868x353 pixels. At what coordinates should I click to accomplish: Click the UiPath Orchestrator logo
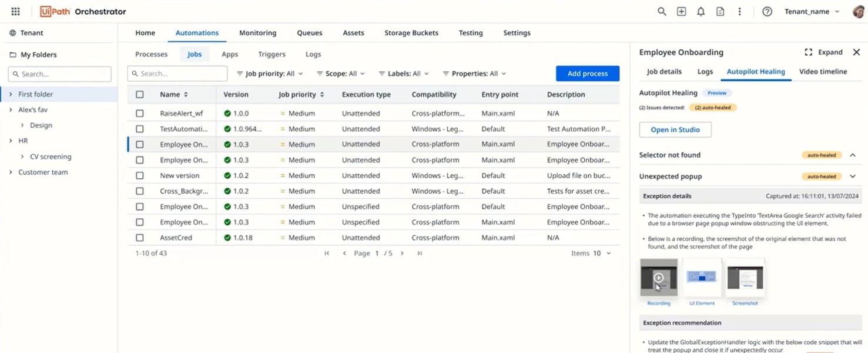point(83,11)
